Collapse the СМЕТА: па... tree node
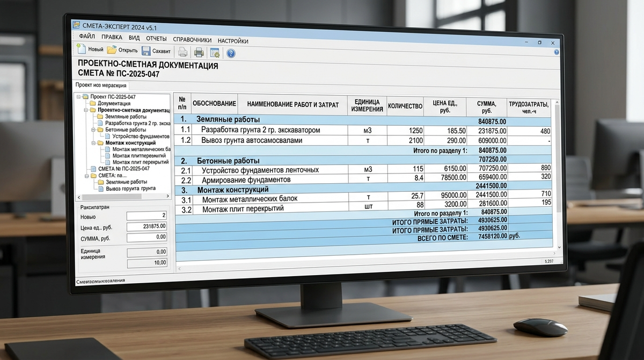 tap(86, 175)
